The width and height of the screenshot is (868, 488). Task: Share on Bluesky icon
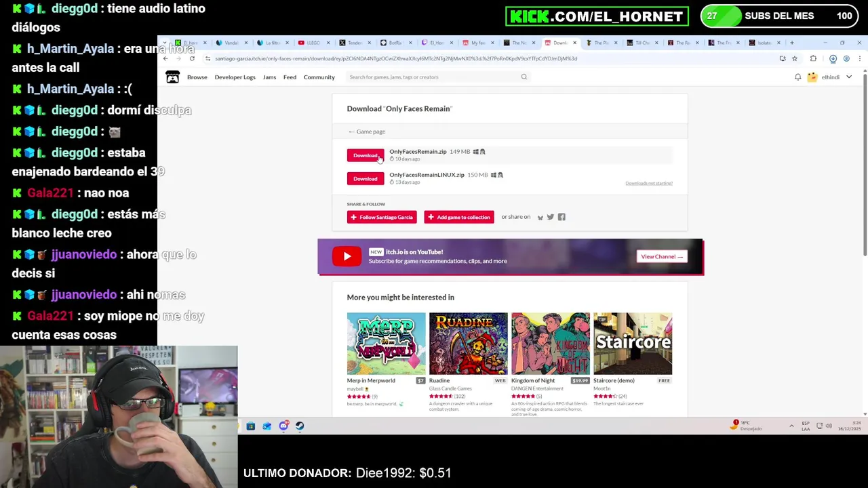click(540, 218)
